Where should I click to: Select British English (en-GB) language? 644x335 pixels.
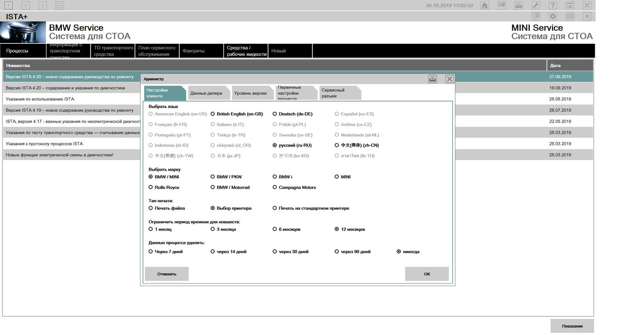(237, 114)
